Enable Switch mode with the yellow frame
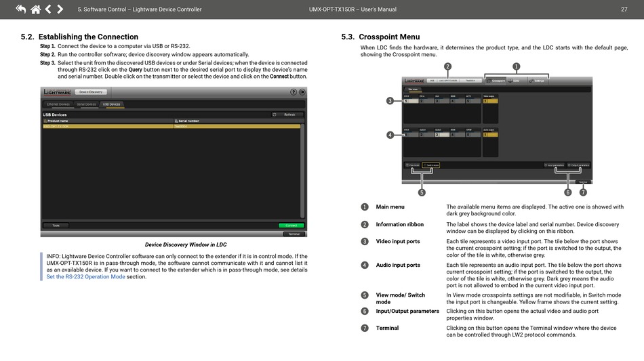This screenshot has width=644, height=361. coord(431,165)
